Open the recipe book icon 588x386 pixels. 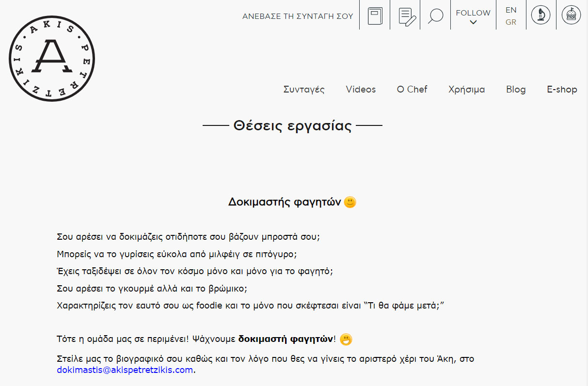[375, 16]
